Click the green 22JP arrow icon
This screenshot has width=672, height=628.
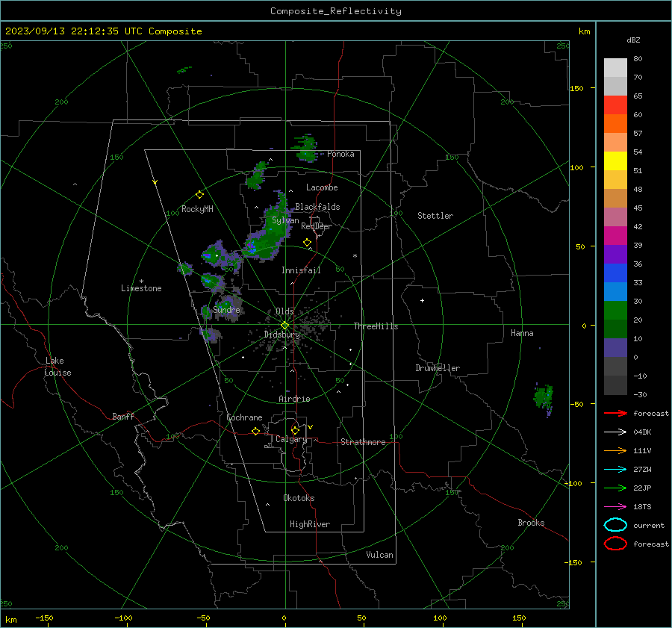(615, 488)
